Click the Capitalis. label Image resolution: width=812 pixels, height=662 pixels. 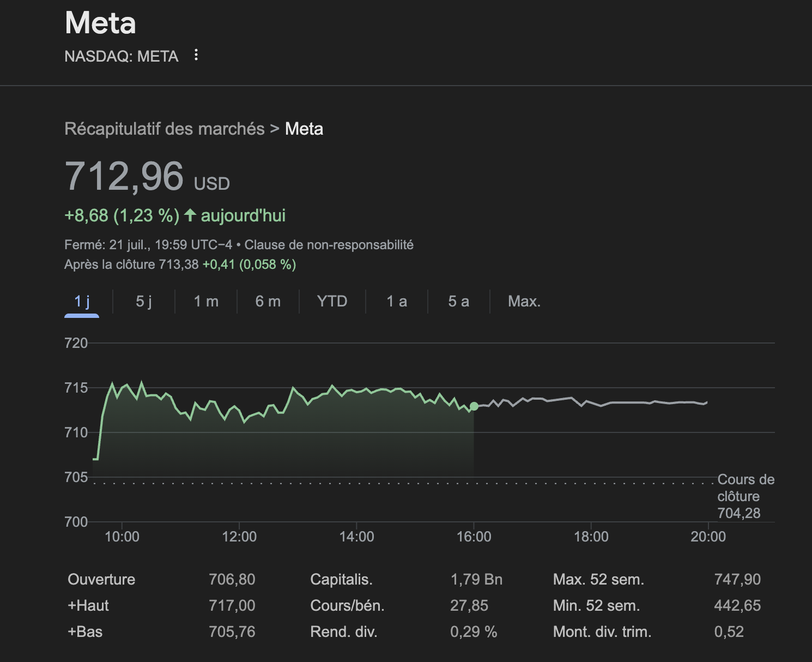pos(342,579)
